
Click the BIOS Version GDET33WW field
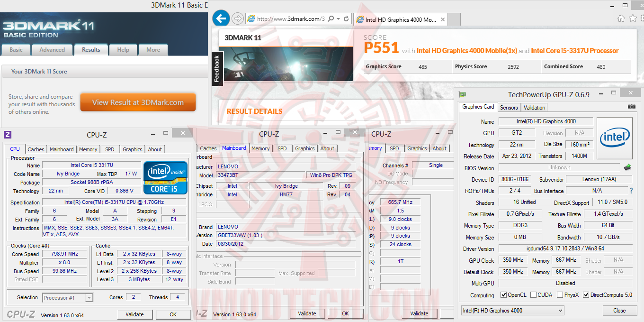pos(286,235)
